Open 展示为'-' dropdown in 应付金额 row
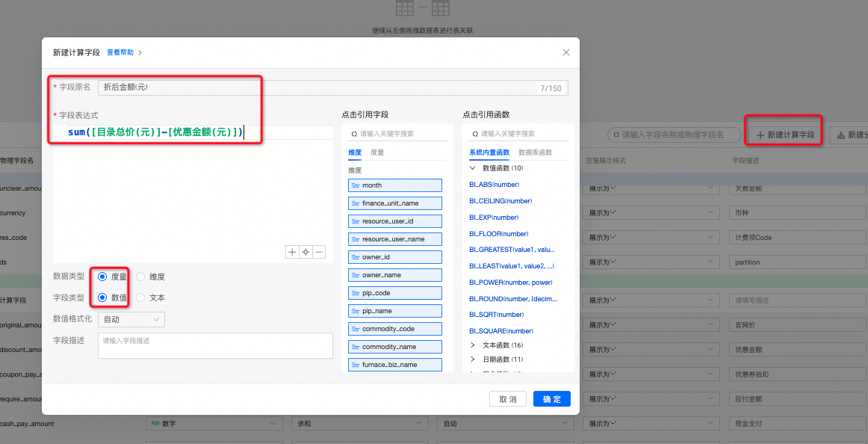The image size is (868, 444). pyautogui.click(x=651, y=399)
